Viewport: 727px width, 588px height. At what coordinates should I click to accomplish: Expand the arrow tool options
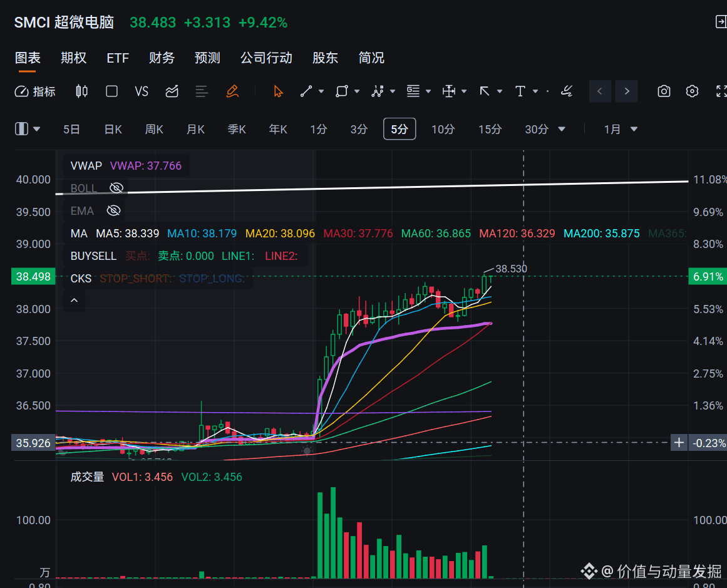click(500, 91)
